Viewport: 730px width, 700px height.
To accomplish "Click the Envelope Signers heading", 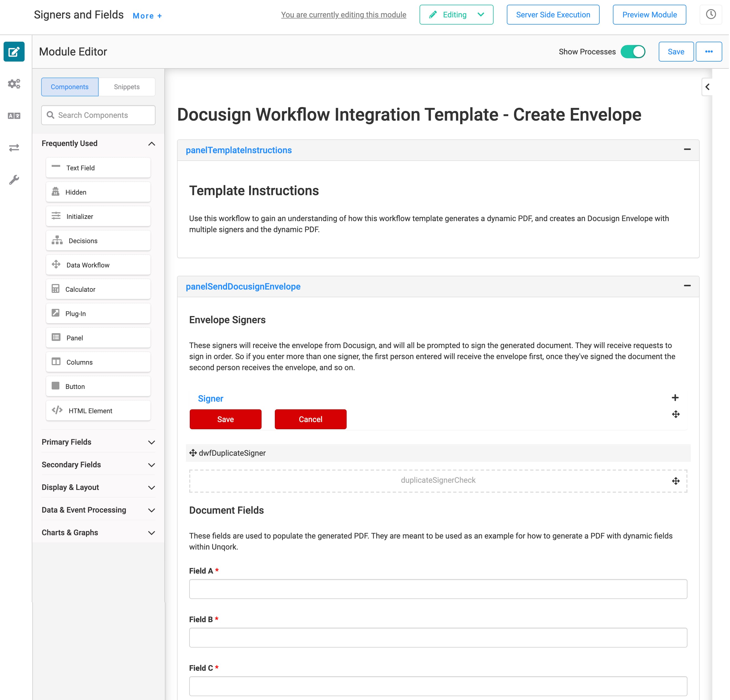I will coord(227,320).
